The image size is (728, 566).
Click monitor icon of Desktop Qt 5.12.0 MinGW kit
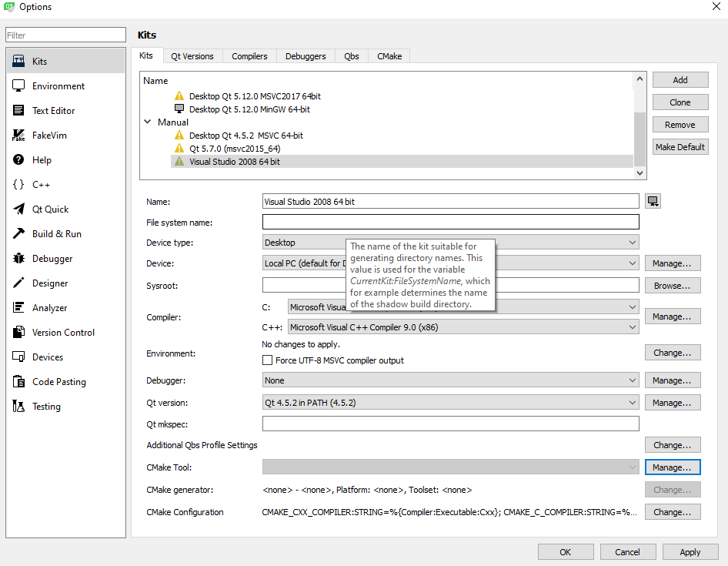pyautogui.click(x=179, y=109)
